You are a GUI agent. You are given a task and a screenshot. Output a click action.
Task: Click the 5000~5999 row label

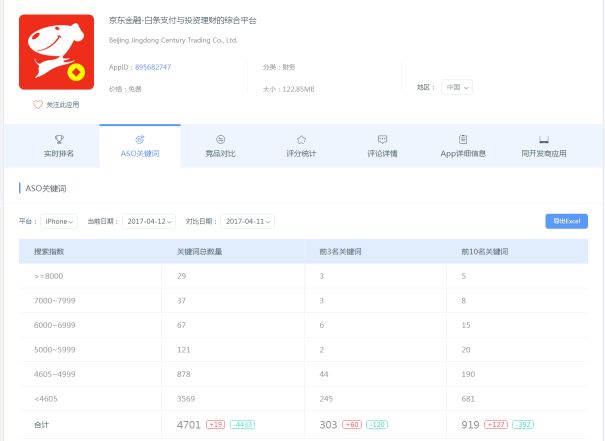[54, 350]
